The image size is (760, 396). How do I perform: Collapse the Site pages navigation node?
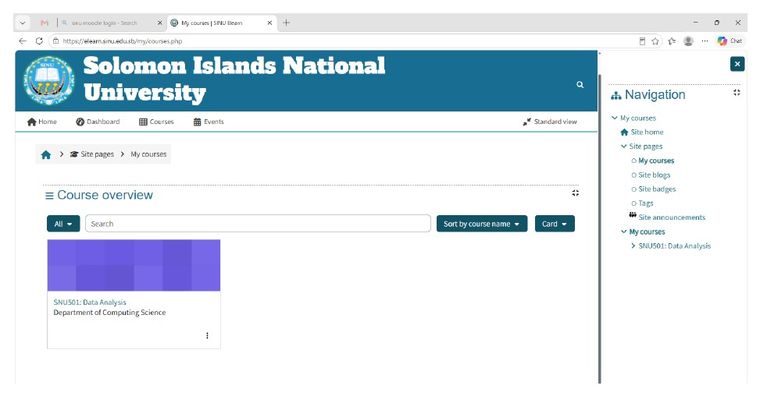[624, 146]
